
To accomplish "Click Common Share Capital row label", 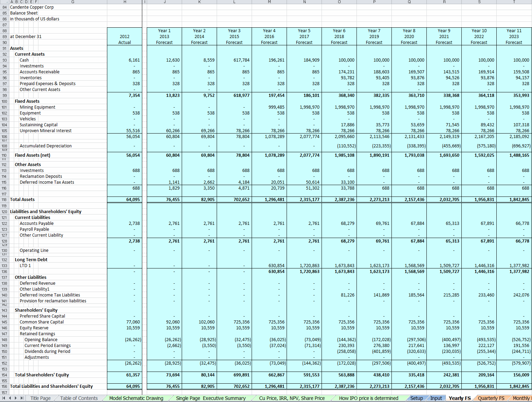I will click(x=42, y=322).
